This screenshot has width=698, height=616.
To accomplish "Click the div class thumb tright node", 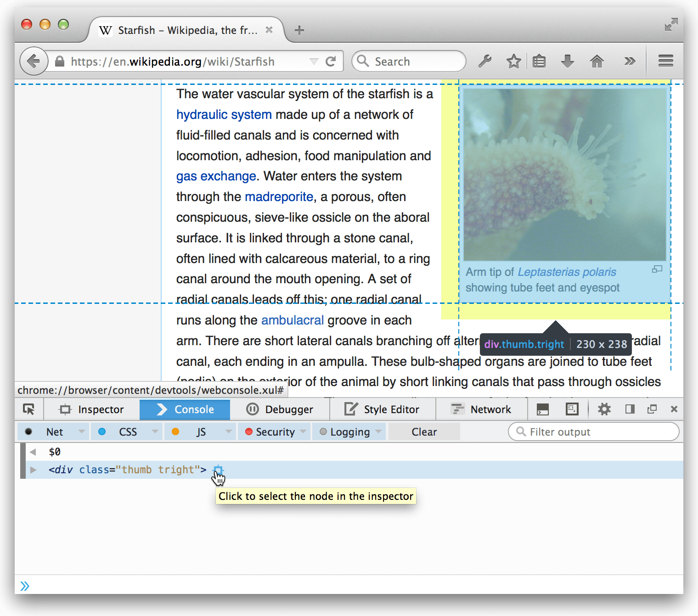I will 128,470.
